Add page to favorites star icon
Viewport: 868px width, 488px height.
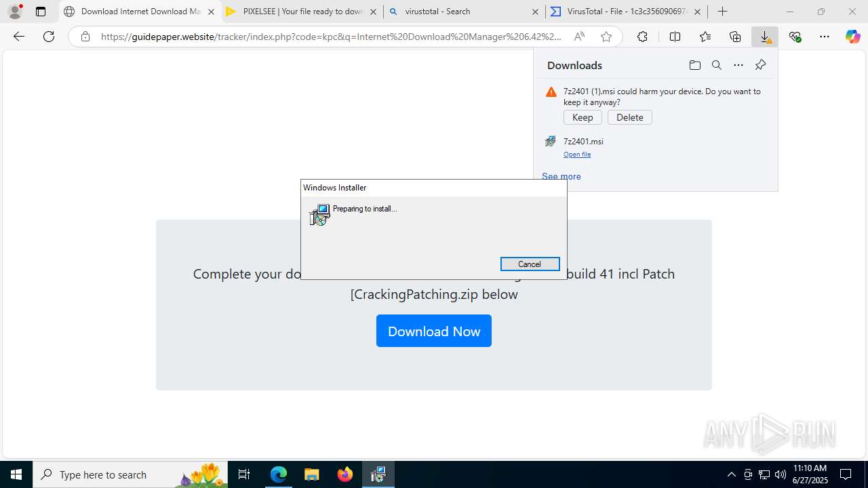coord(606,37)
